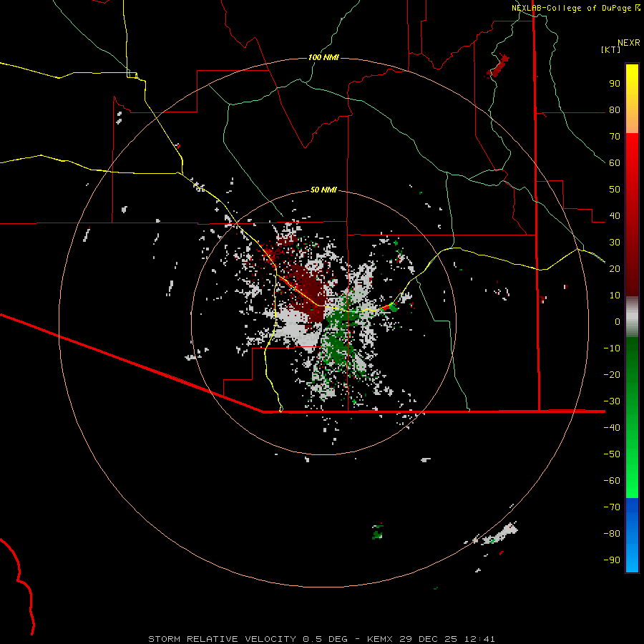Click the NEXR label above the color scale
Screen dimensions: 644x644
pyautogui.click(x=629, y=43)
